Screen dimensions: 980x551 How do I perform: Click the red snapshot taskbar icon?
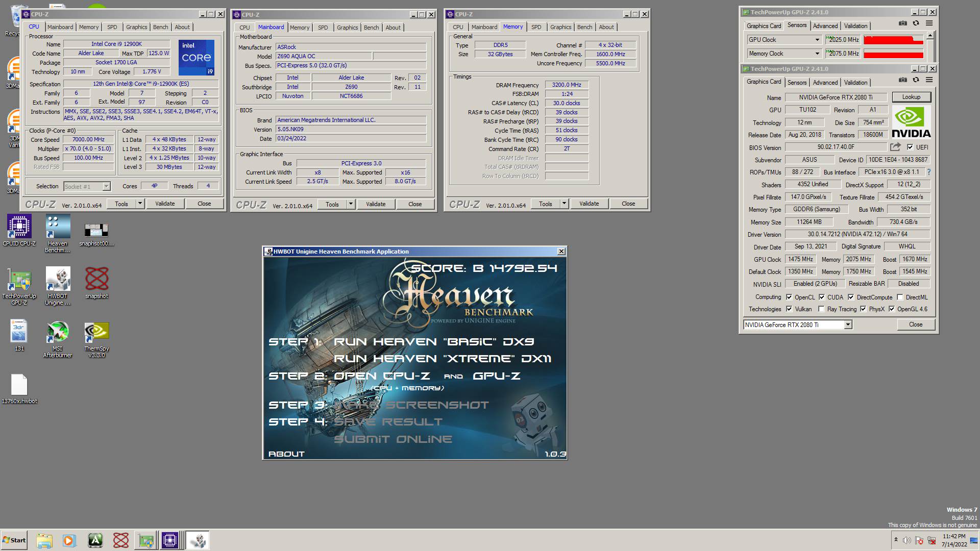[x=121, y=540]
